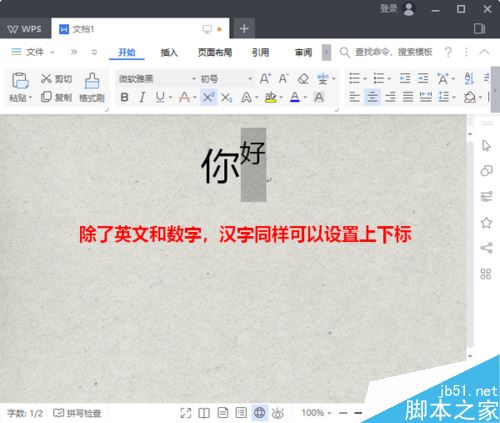The image size is (500, 423).
Task: Open the File (文件) menu dropdown arrow
Action: pyautogui.click(x=52, y=52)
